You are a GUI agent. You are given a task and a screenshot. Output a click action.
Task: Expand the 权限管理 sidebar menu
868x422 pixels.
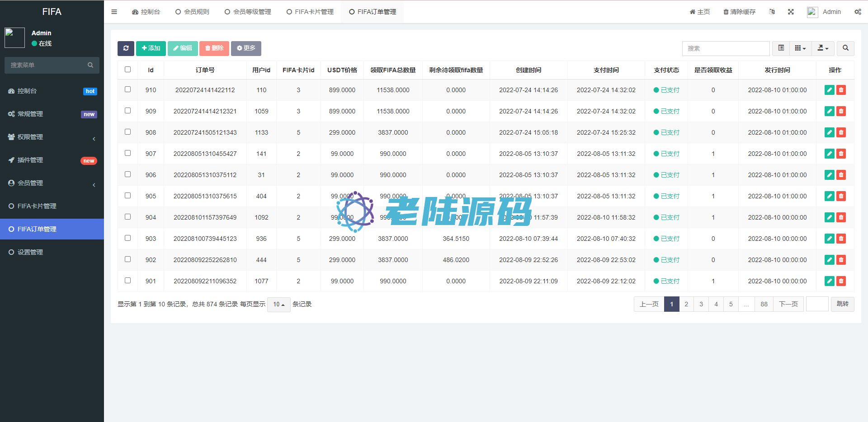[52, 137]
